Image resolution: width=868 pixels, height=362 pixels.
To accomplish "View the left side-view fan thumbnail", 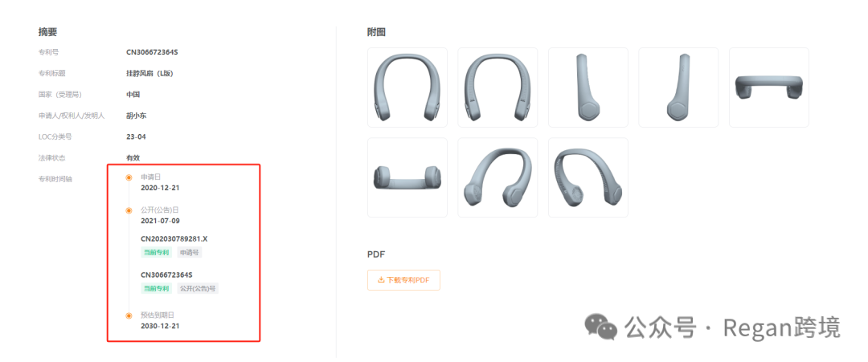I will [588, 87].
